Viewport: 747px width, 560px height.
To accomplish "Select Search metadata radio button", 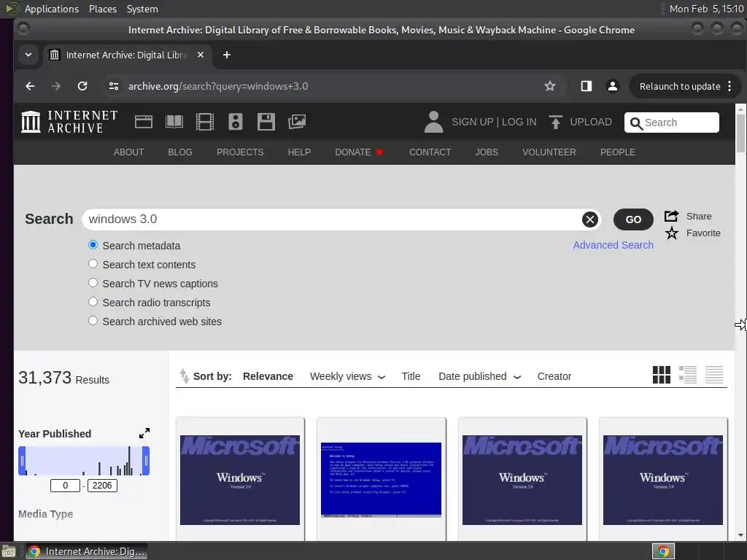I will (93, 245).
